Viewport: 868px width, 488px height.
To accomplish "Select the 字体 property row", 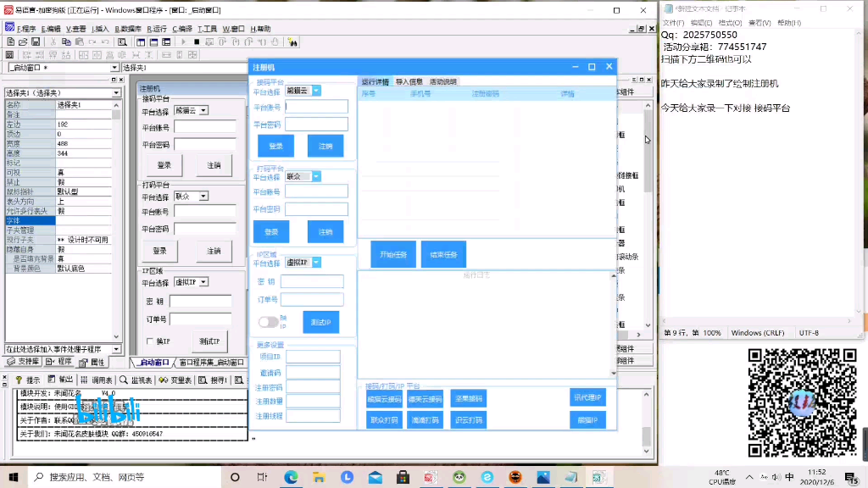I will coord(58,221).
